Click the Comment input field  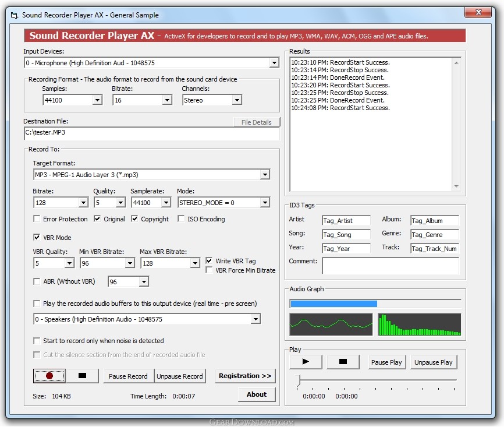[391, 266]
